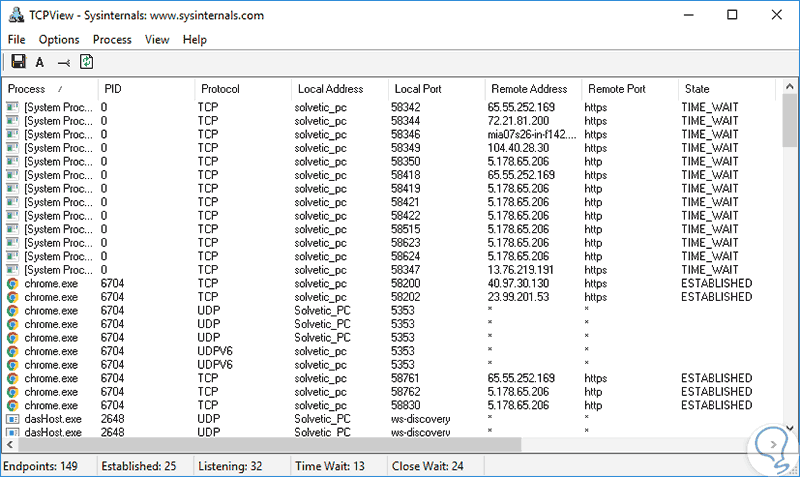The height and width of the screenshot is (477, 800).
Task: Click local port 58762 cell
Action: tap(406, 392)
